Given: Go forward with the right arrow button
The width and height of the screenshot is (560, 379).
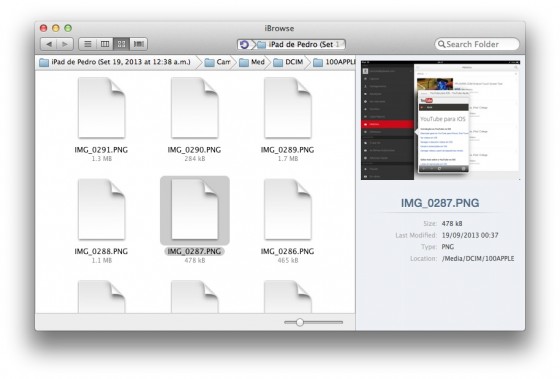Looking at the screenshot, I should 65,44.
